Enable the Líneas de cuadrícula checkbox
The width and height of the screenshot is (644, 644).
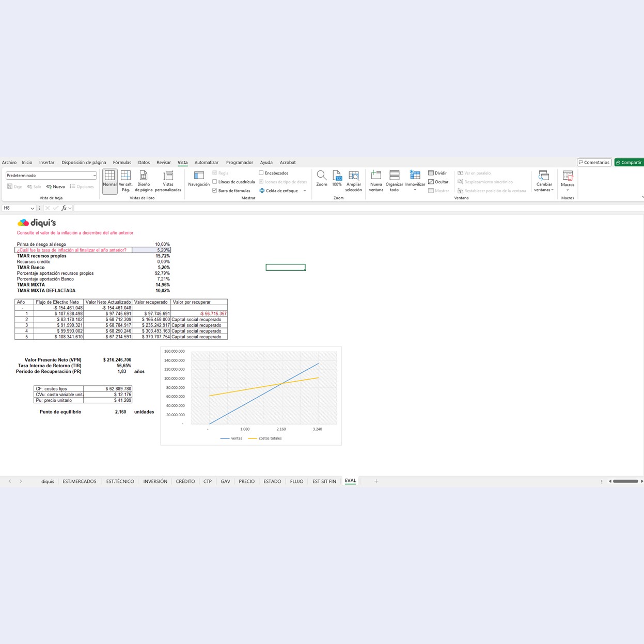coord(215,182)
